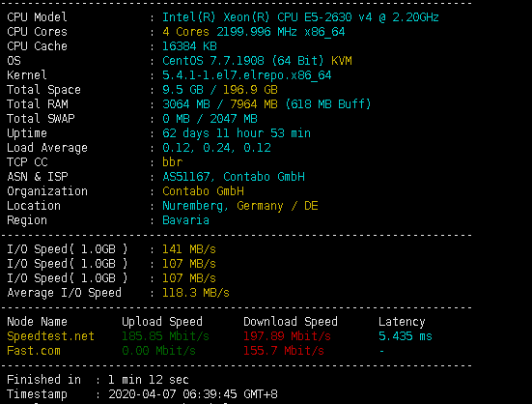This screenshot has width=532, height=404.
Task: Click the Timestamp 2020-04-07 06:39:45 value
Action: [x=193, y=394]
